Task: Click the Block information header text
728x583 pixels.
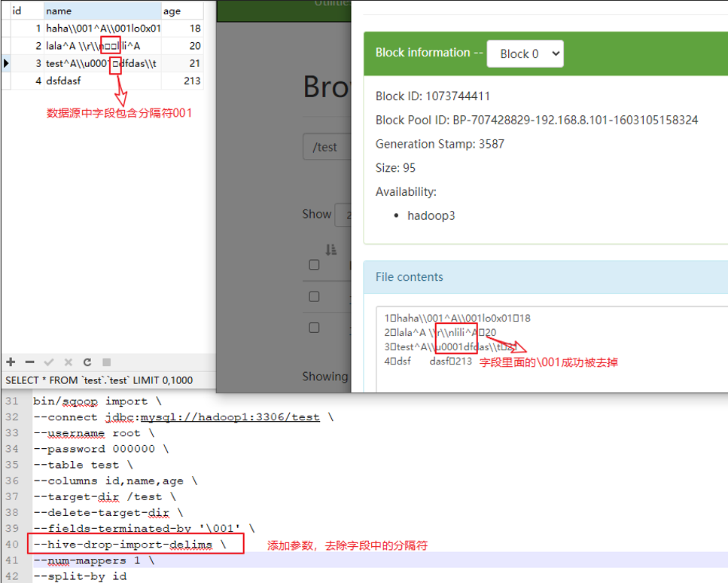Action: pos(429,53)
